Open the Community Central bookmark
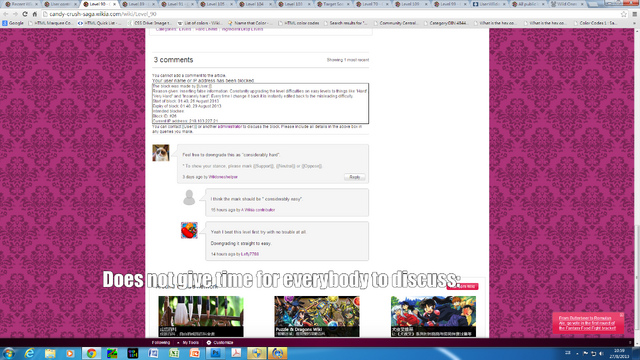 tap(396, 23)
